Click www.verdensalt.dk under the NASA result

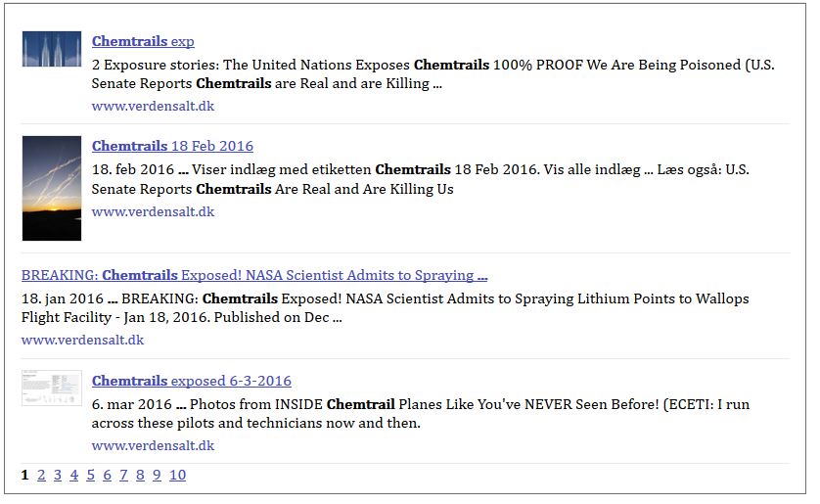coord(82,340)
